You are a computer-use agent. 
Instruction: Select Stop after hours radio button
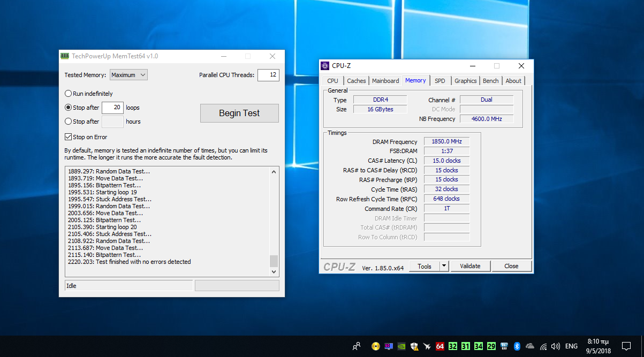click(68, 121)
